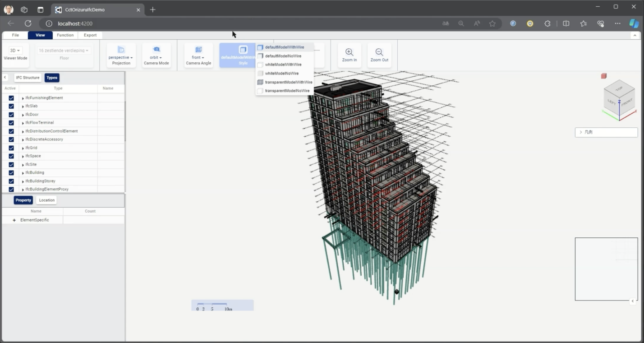Uncheck IfcSite active checkbox
Viewport: 644px width, 343px height.
(11, 165)
